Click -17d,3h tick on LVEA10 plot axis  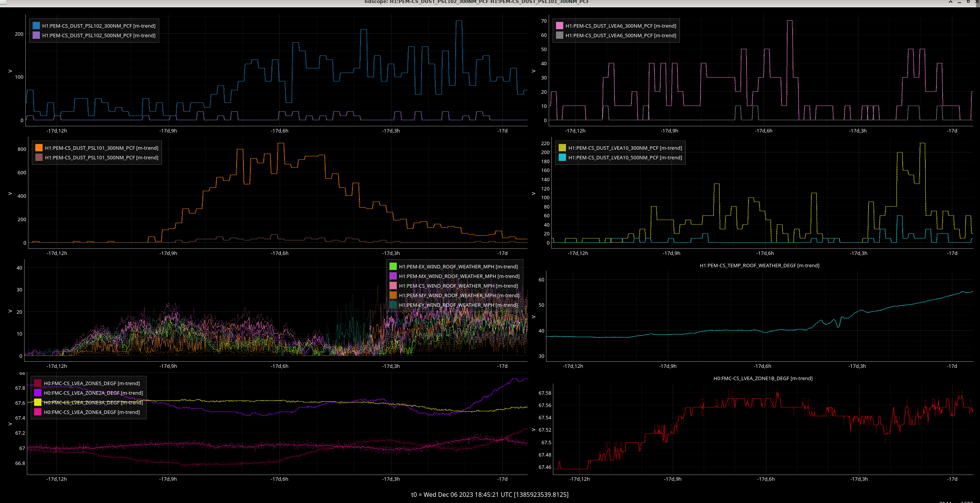point(858,253)
